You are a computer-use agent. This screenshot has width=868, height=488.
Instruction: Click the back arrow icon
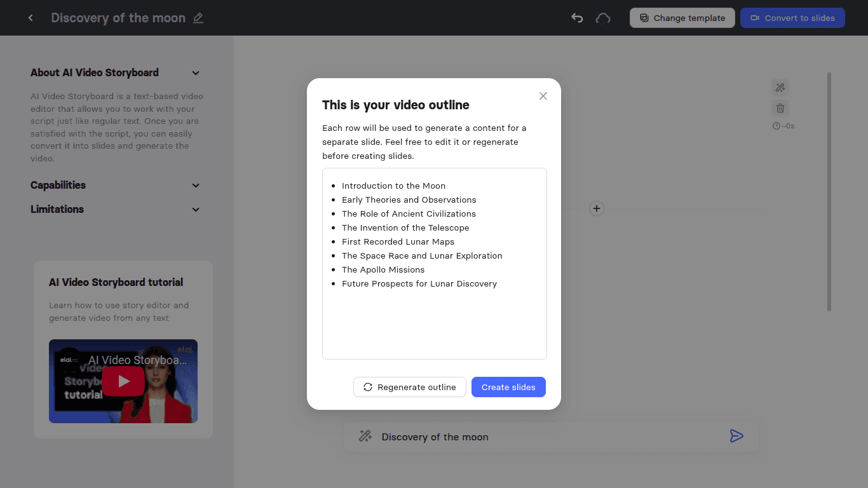31,18
